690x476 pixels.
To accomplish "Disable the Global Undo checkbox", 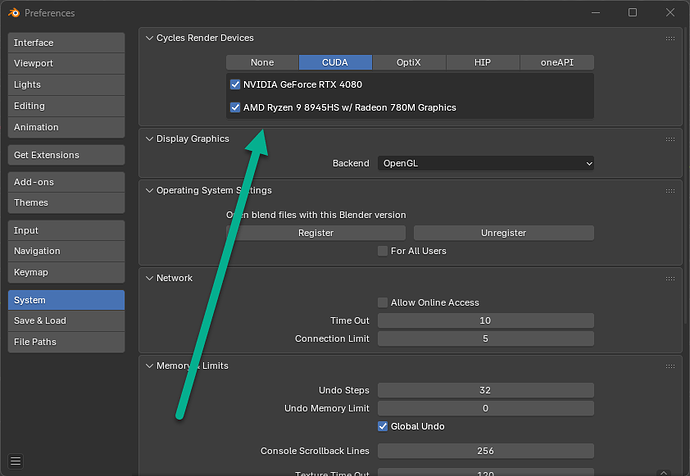I will click(x=383, y=426).
